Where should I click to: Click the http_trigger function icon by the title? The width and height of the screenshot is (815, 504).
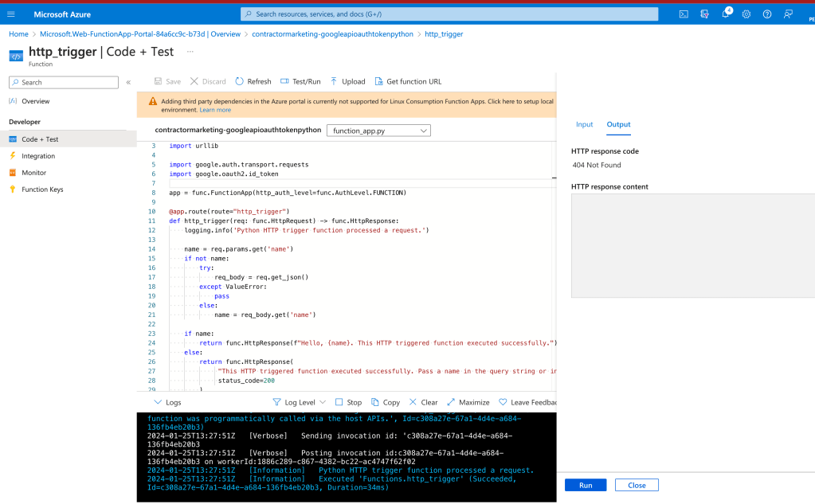(x=16, y=56)
